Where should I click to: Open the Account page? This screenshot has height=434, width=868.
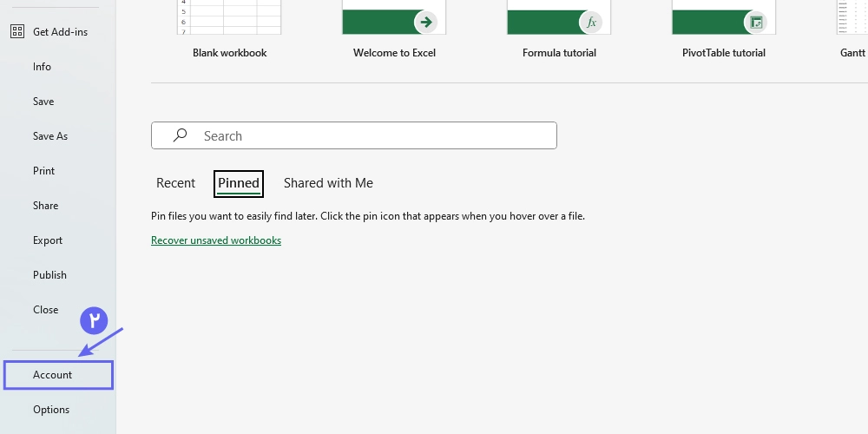click(53, 375)
